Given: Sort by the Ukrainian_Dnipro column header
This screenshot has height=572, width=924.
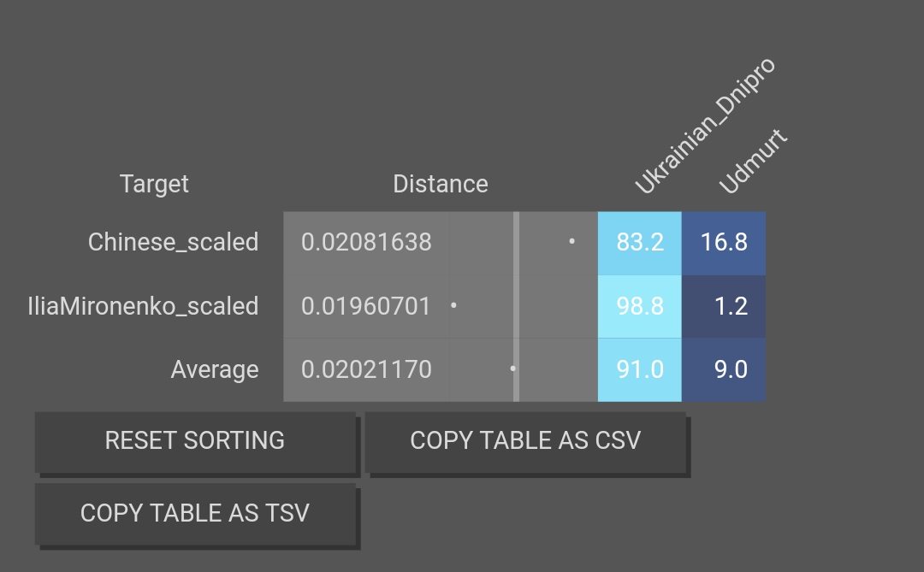Looking at the screenshot, I should [x=704, y=127].
